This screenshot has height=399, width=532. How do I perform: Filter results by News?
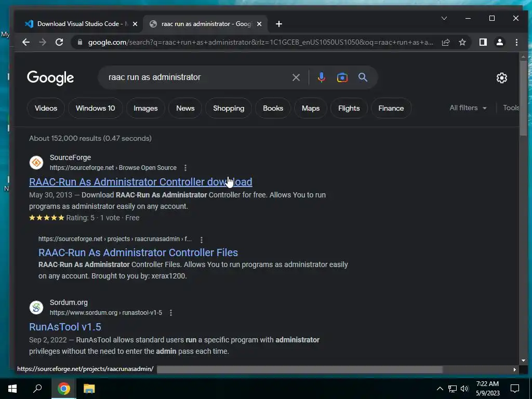tap(185, 108)
